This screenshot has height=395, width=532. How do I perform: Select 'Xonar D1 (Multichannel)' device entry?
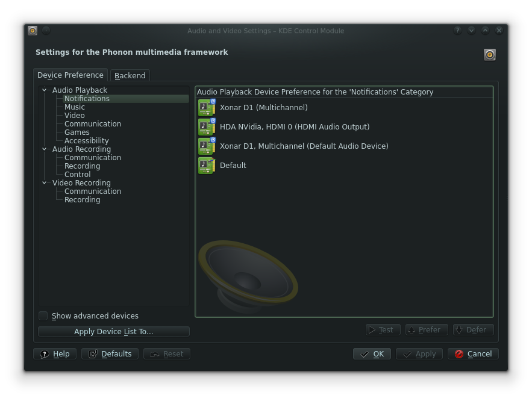(344, 107)
